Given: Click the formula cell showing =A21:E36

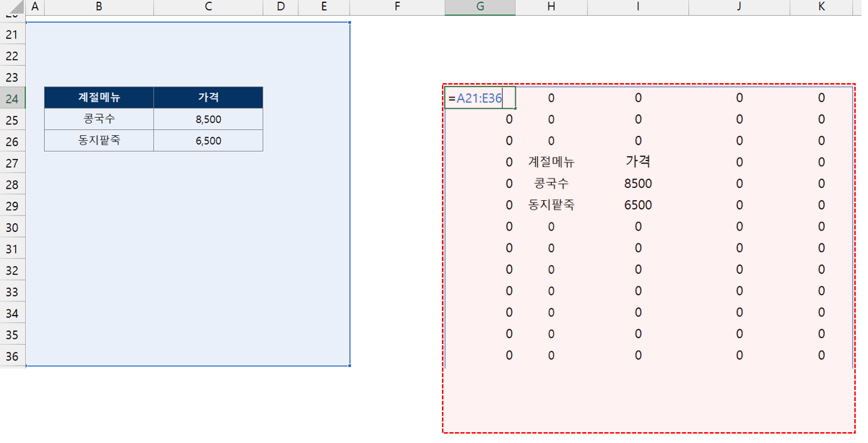Looking at the screenshot, I should click(x=479, y=98).
